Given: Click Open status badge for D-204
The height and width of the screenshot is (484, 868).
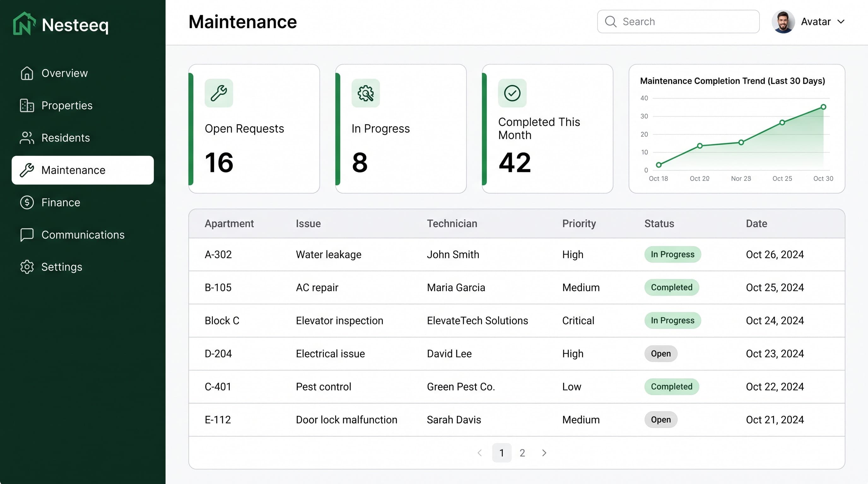Looking at the screenshot, I should (x=661, y=354).
